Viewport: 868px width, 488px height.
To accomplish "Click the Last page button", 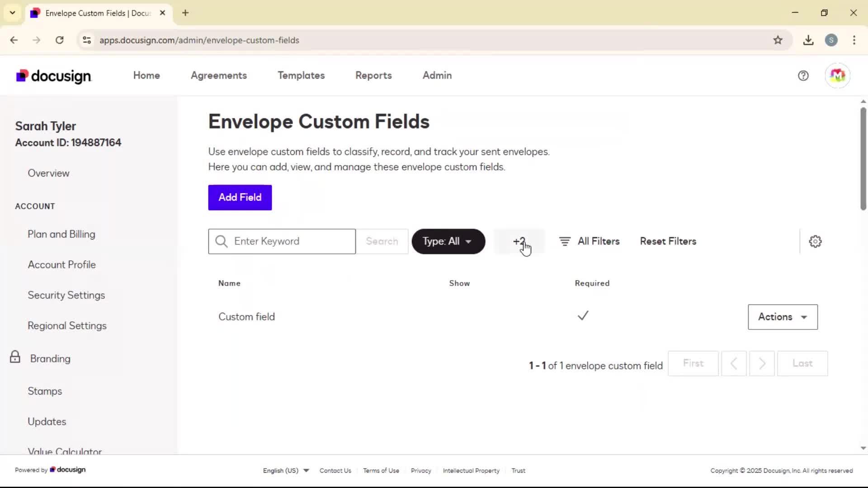I will (802, 363).
